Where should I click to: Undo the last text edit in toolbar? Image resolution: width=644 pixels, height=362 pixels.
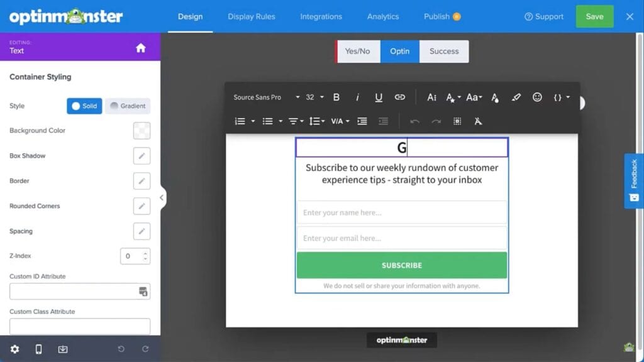(415, 121)
